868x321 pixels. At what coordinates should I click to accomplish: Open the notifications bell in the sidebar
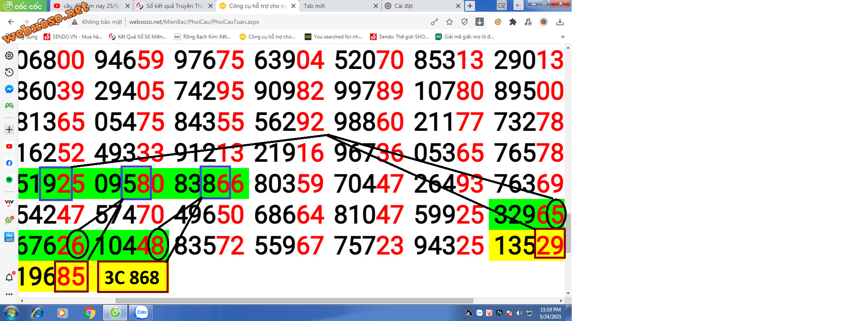point(9,277)
